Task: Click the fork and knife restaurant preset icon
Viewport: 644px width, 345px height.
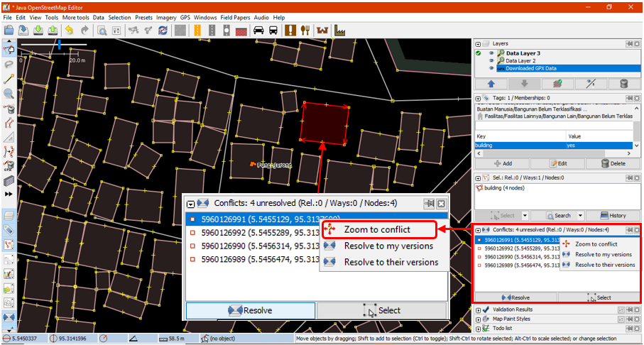Action: point(305,31)
